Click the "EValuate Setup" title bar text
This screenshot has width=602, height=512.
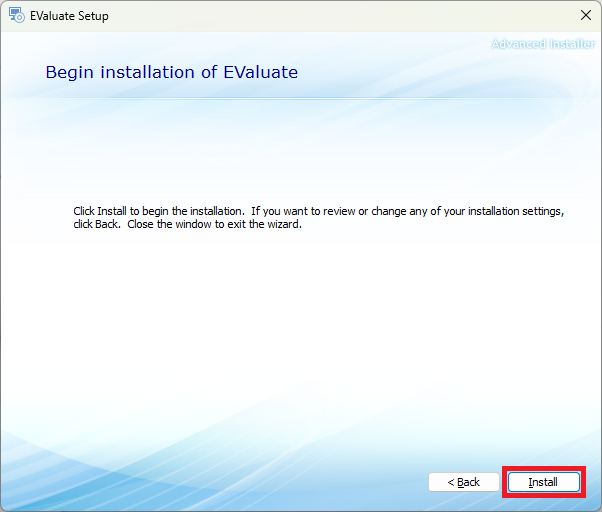(x=69, y=16)
